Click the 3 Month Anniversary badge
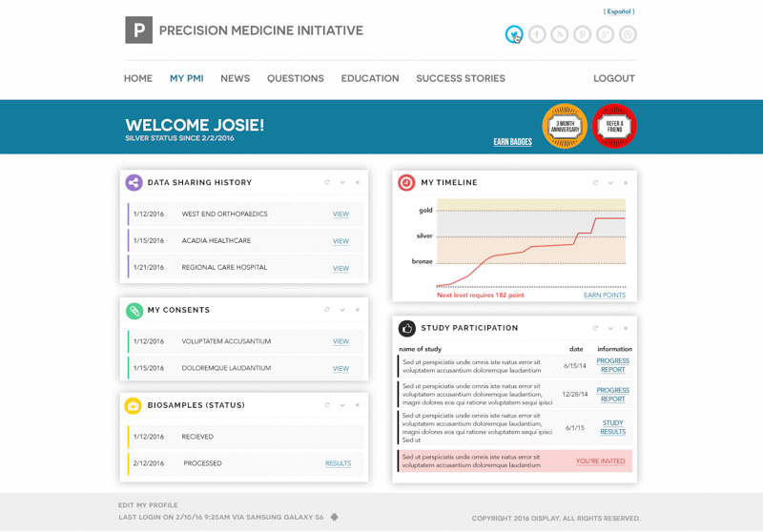This screenshot has width=763, height=532. pos(565,126)
